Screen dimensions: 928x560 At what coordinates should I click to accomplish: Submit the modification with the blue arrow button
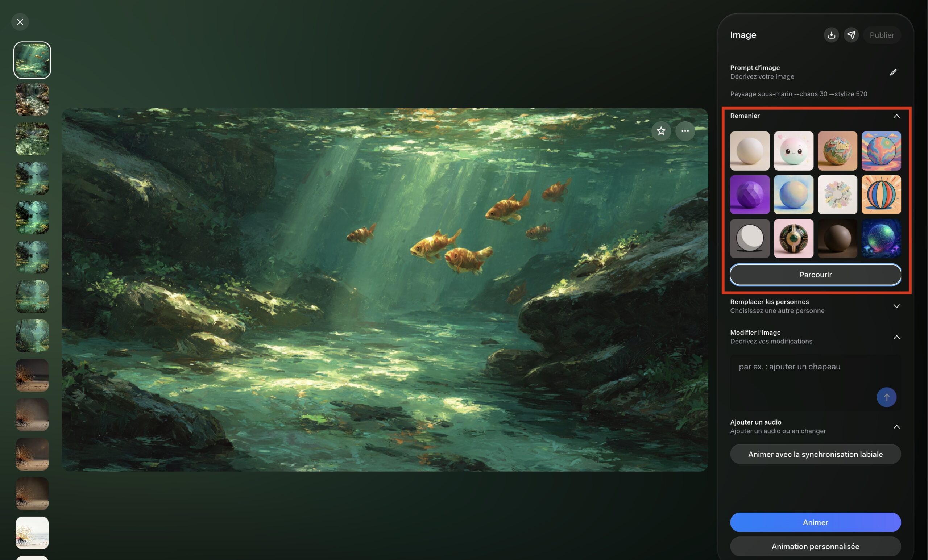(x=887, y=397)
